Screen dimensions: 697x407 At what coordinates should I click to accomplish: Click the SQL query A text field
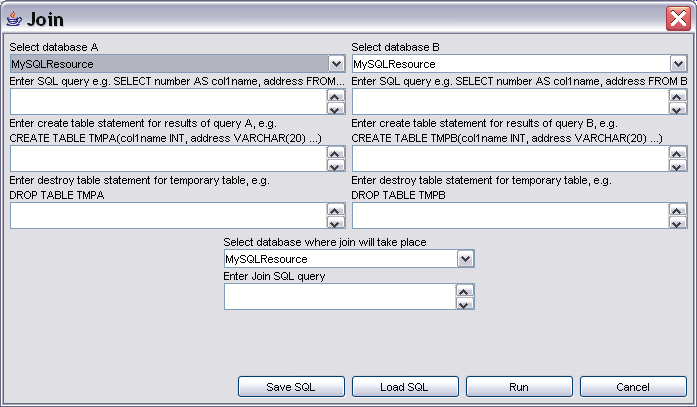pos(169,102)
